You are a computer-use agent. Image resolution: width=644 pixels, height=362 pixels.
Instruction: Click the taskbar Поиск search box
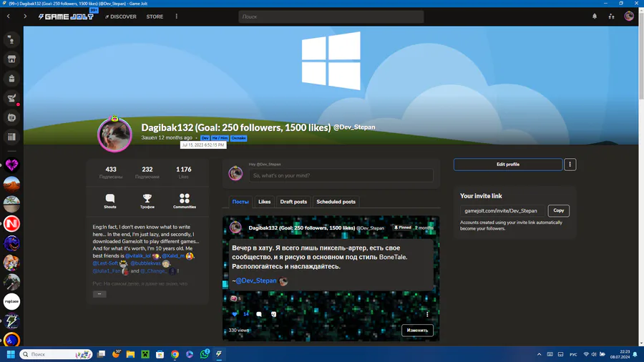tap(57, 354)
